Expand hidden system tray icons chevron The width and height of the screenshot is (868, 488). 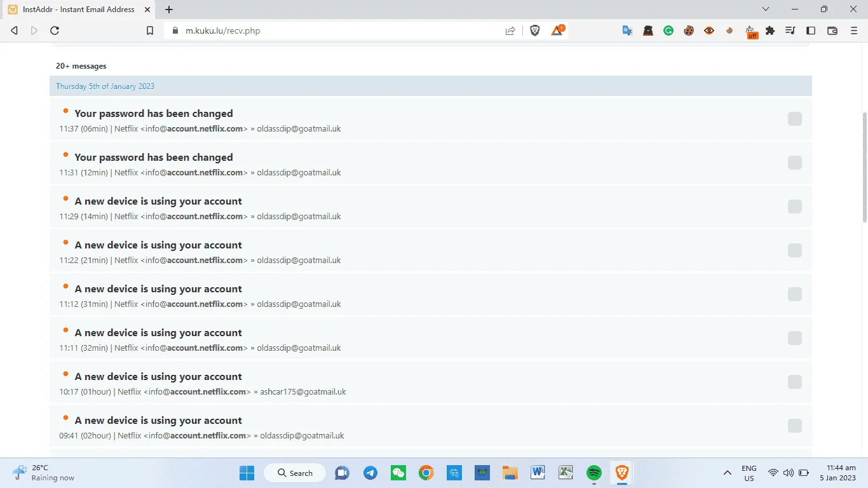click(727, 473)
